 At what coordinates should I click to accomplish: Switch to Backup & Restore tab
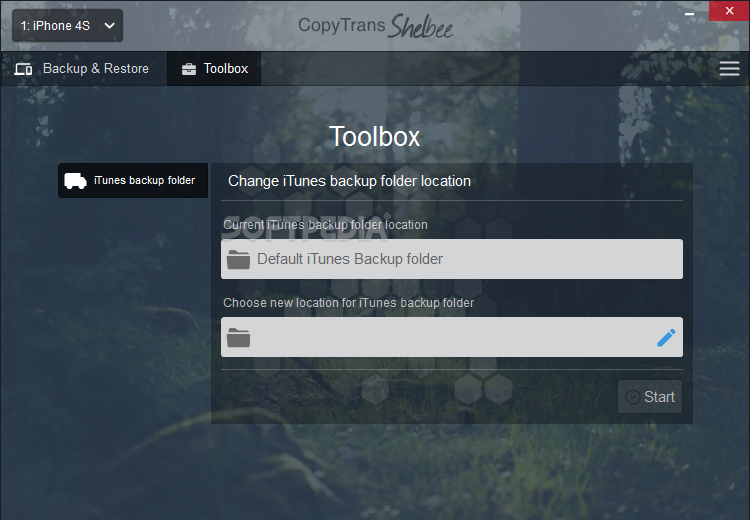pos(82,69)
